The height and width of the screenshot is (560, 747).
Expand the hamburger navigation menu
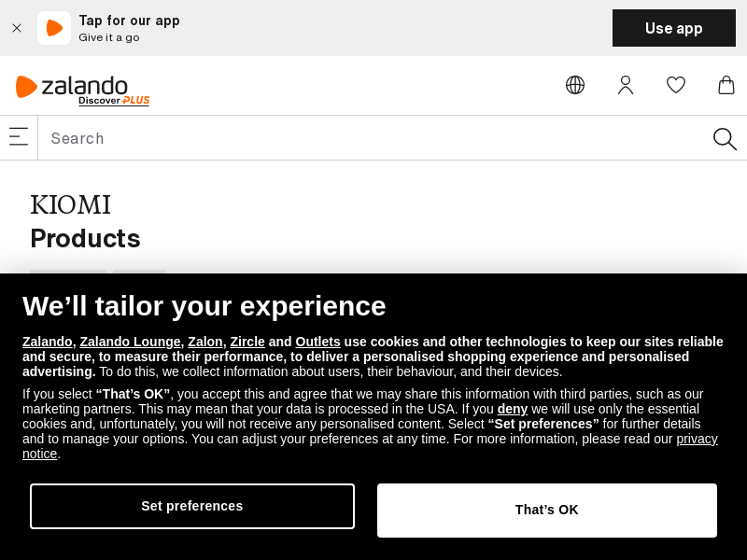(19, 137)
